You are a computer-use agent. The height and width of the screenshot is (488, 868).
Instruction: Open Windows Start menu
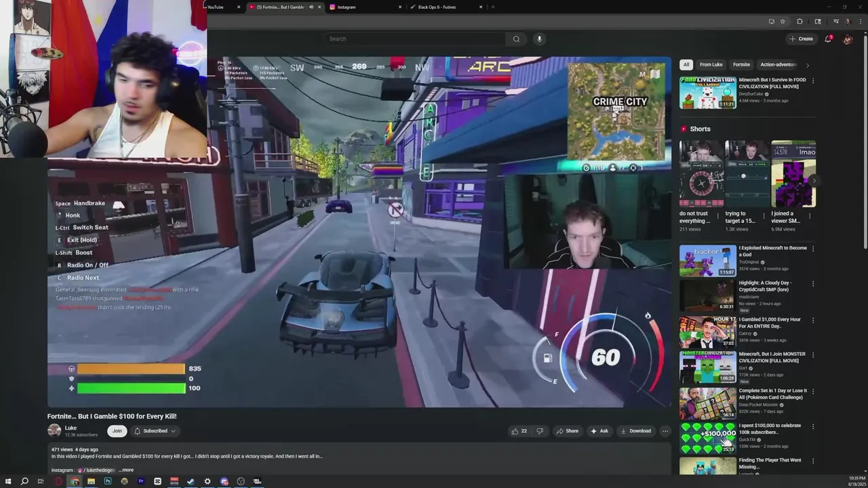click(8, 481)
